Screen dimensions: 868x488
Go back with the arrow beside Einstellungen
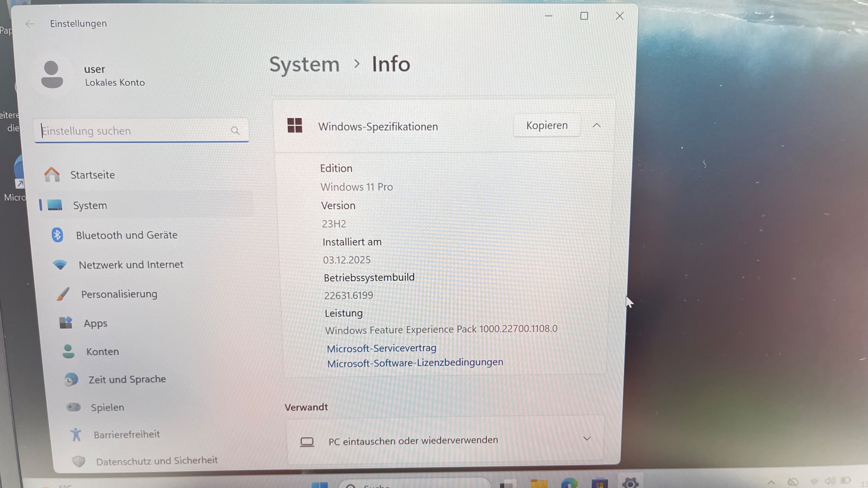(30, 24)
